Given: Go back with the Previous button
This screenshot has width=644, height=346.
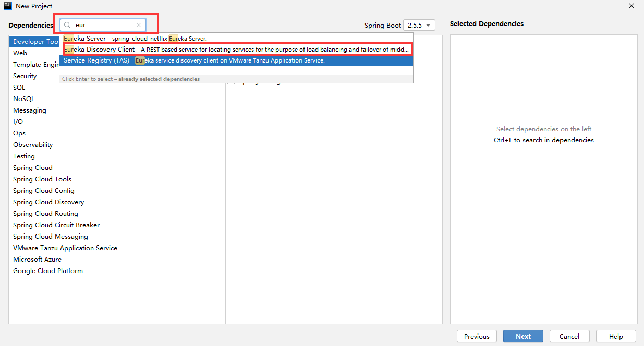Looking at the screenshot, I should coord(477,336).
